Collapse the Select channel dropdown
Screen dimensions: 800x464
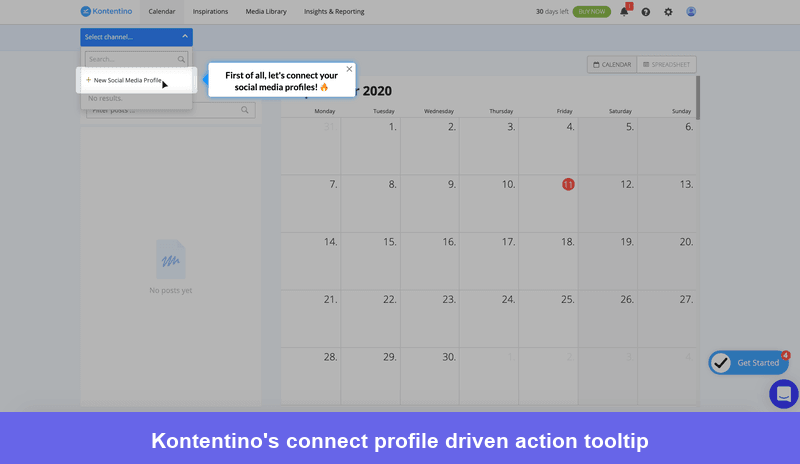[185, 37]
